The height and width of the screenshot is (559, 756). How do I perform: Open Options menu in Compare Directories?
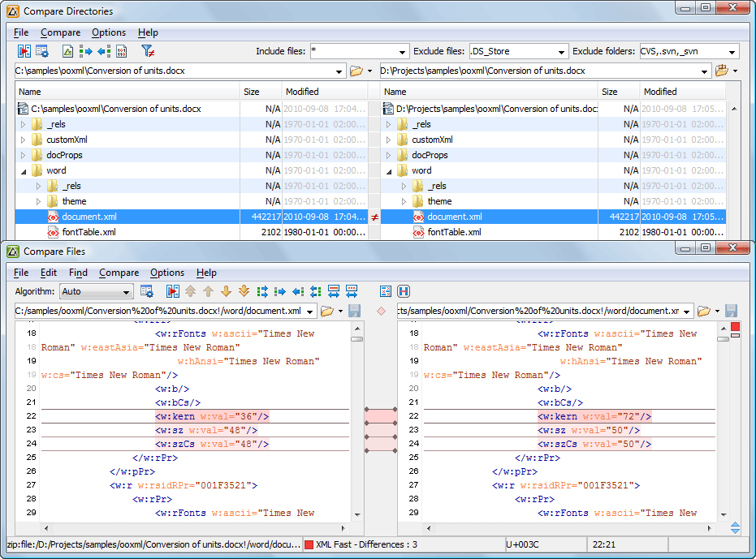109,32
